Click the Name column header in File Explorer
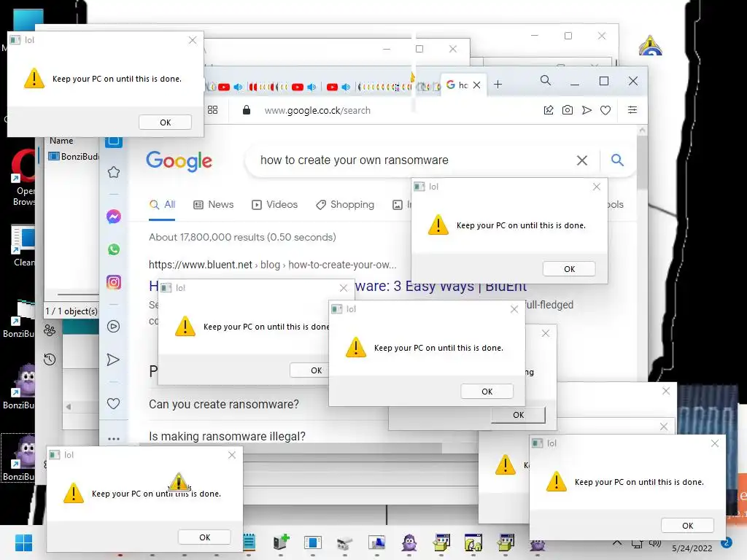747x560 pixels. coord(61,141)
